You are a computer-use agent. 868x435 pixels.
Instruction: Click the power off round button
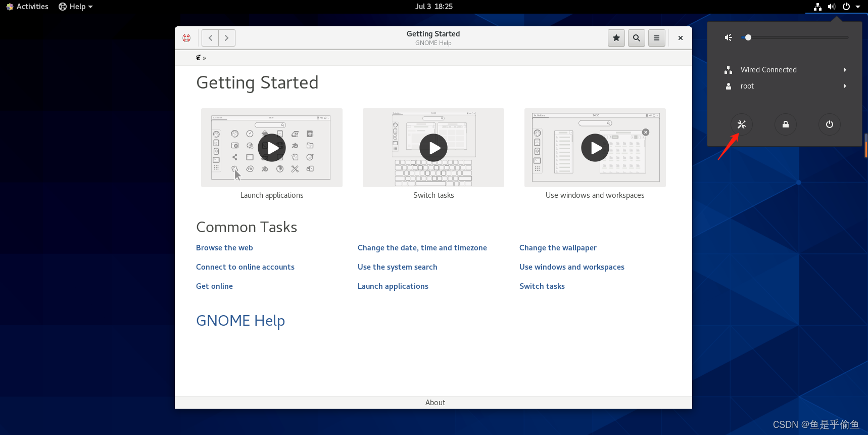pos(830,124)
